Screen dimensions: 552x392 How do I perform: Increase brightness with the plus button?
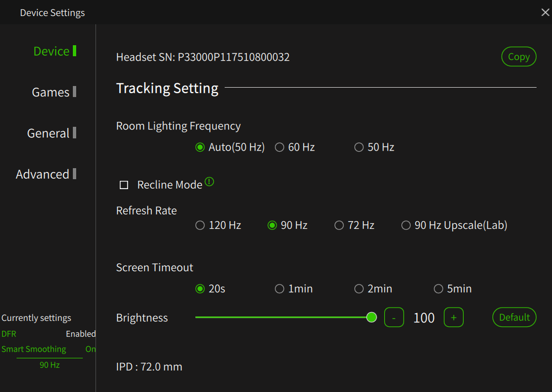pyautogui.click(x=453, y=318)
